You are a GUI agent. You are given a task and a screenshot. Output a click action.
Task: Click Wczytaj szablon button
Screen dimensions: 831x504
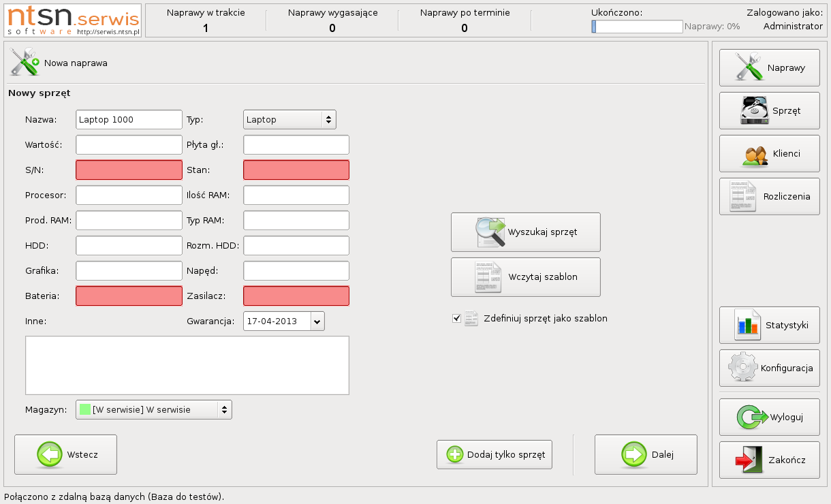(x=525, y=277)
